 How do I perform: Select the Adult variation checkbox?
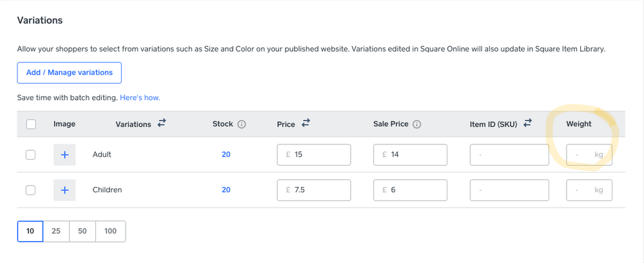pos(31,155)
